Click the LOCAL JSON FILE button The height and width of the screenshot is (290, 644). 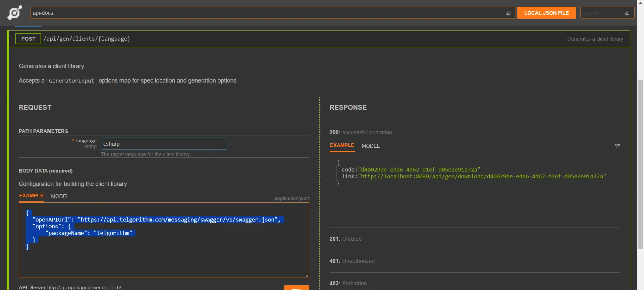click(546, 13)
